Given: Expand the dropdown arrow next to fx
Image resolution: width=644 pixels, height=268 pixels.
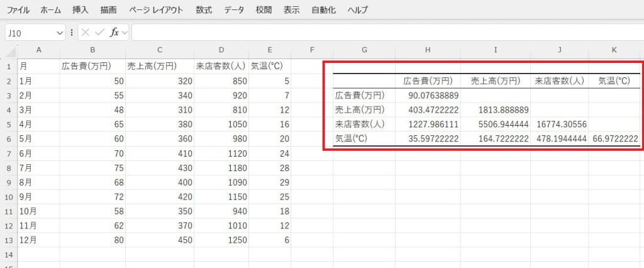Looking at the screenshot, I should 125,33.
